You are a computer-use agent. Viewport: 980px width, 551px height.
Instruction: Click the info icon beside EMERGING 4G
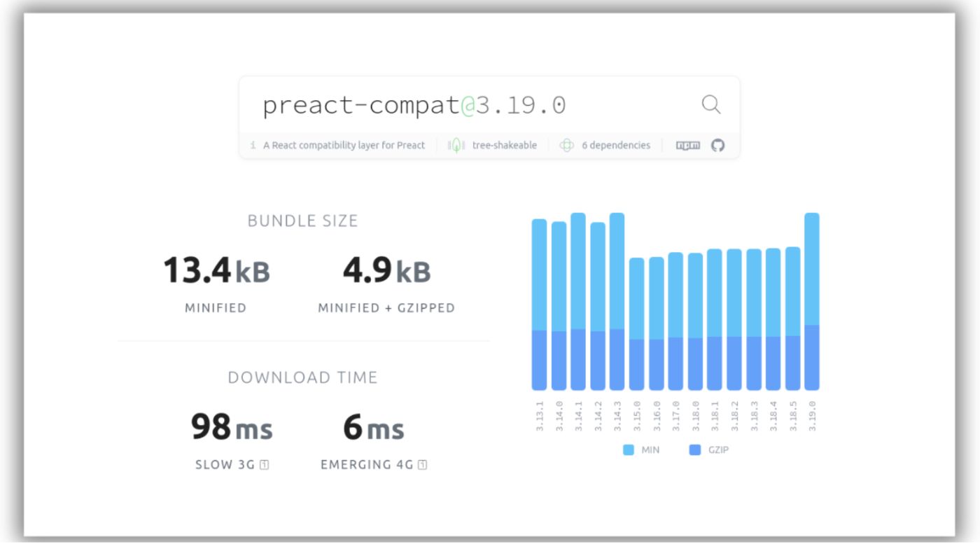tap(423, 464)
